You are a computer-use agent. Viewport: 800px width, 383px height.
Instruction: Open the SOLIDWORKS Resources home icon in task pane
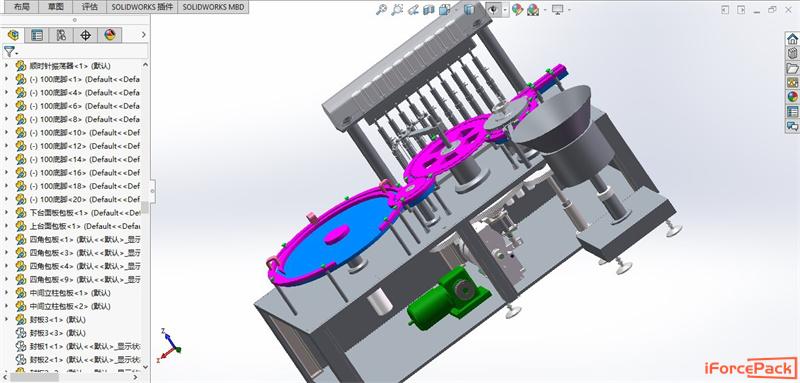[792, 39]
